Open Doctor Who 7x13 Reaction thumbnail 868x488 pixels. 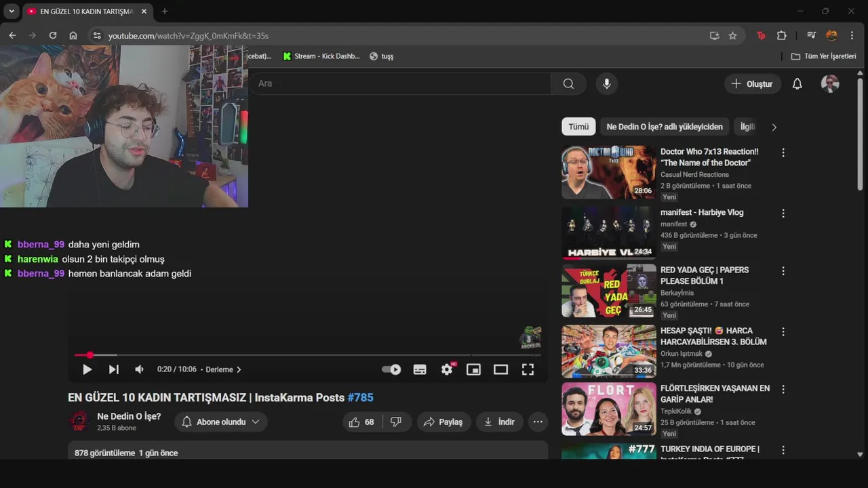coord(609,172)
